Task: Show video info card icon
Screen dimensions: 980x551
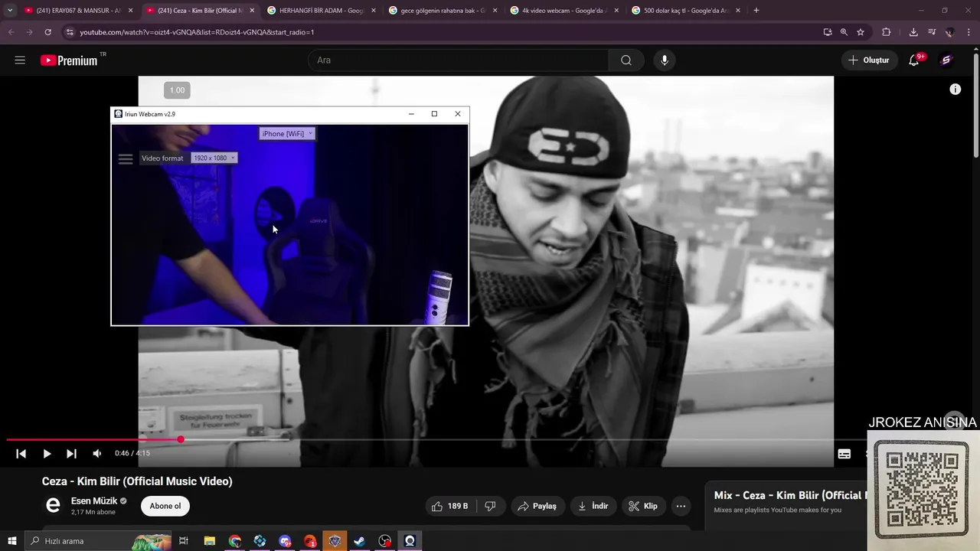Action: (955, 90)
